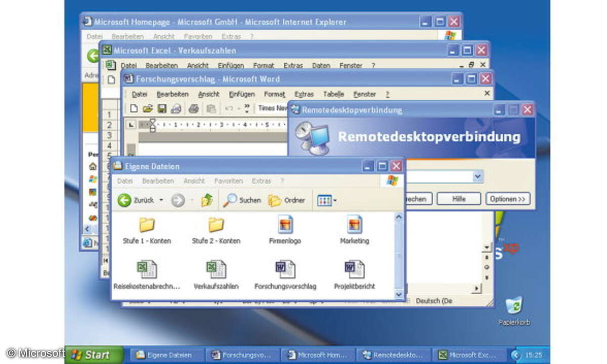Open the Ansicht menu in Eigene Dateien

click(194, 180)
